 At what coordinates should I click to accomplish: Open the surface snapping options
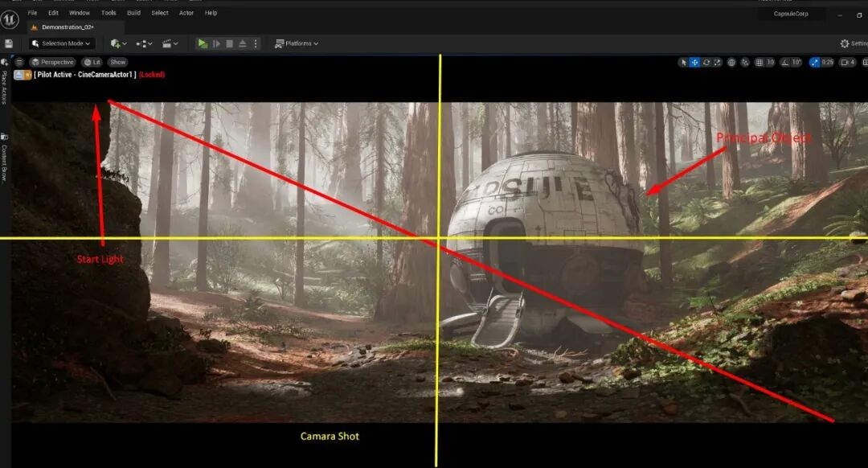[x=745, y=63]
